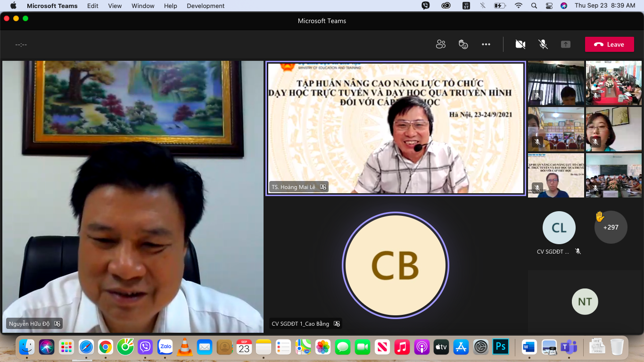Open Photoshop from the dock
The width and height of the screenshot is (644, 362).
(500, 347)
